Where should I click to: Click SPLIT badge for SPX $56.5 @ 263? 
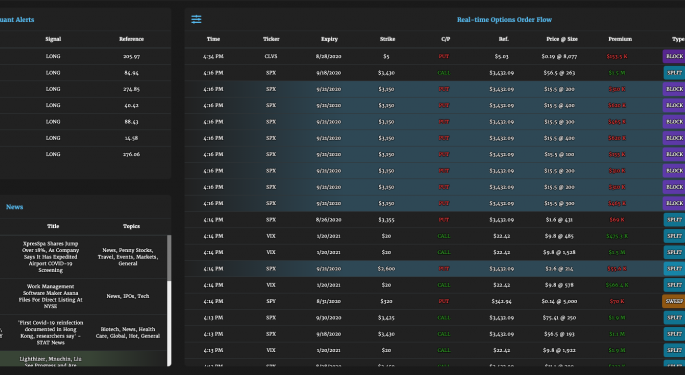[x=674, y=73]
